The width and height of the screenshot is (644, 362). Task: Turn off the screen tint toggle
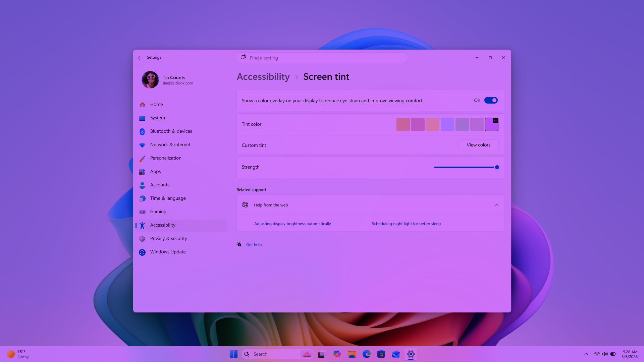[x=491, y=100]
